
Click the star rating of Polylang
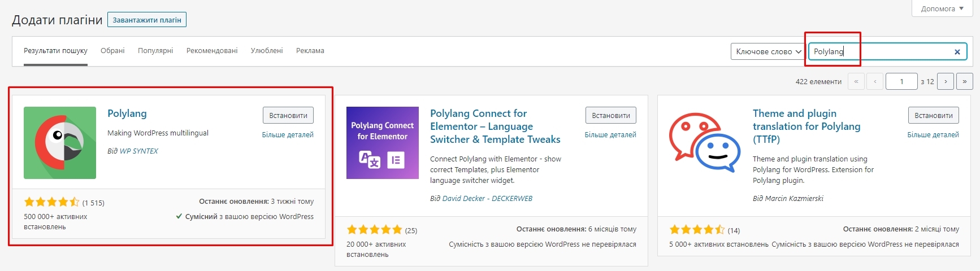click(x=52, y=202)
